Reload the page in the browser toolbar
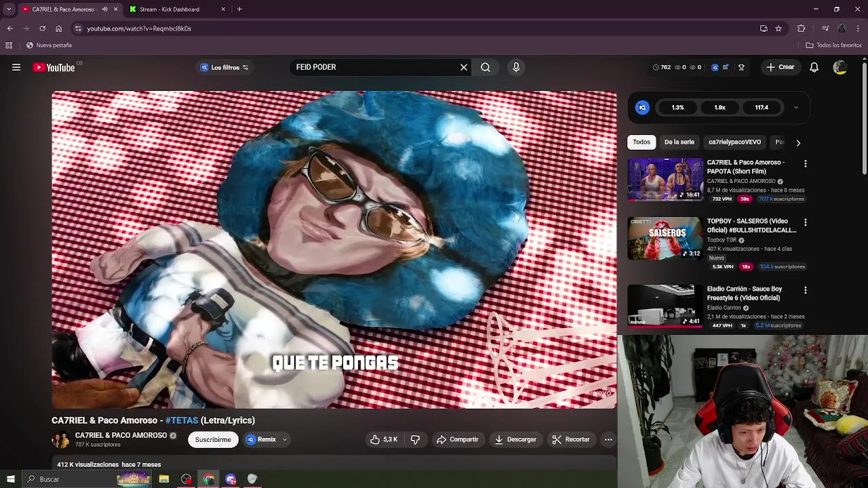Image resolution: width=868 pixels, height=488 pixels. tap(42, 28)
